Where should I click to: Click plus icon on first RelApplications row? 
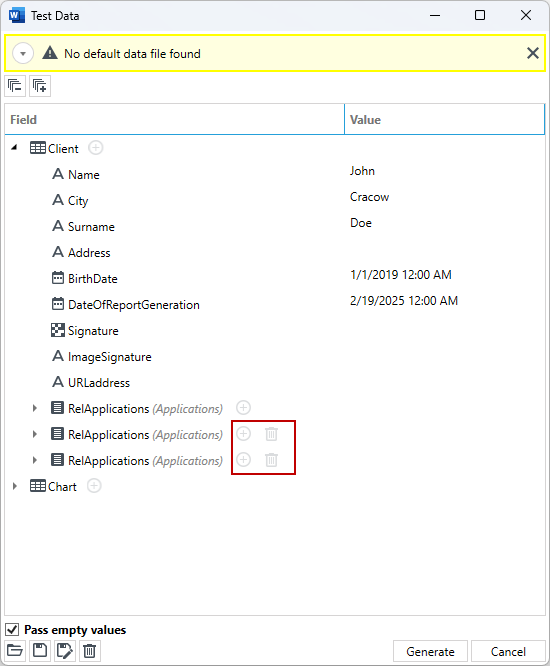243,408
